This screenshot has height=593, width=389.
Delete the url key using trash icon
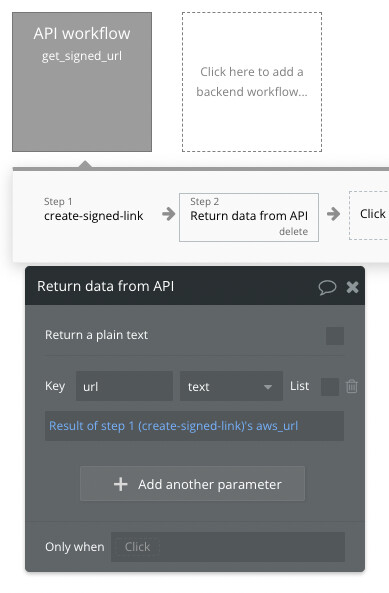click(352, 387)
